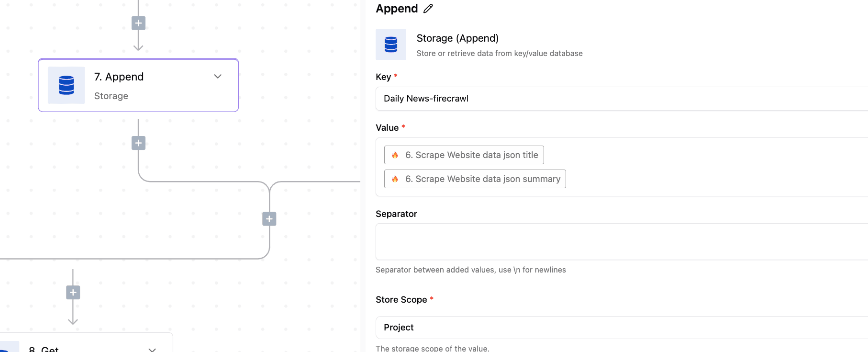Click the pencil icon to rename Append
The height and width of the screenshot is (352, 868).
[x=428, y=9]
